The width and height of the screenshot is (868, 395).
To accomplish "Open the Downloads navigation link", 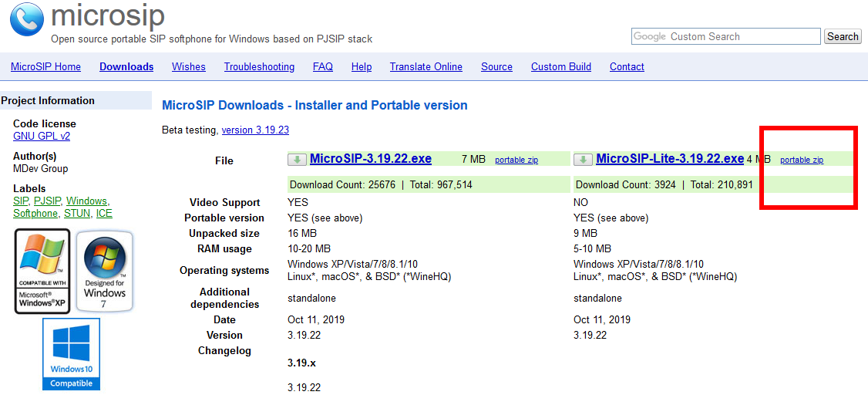I will 126,67.
